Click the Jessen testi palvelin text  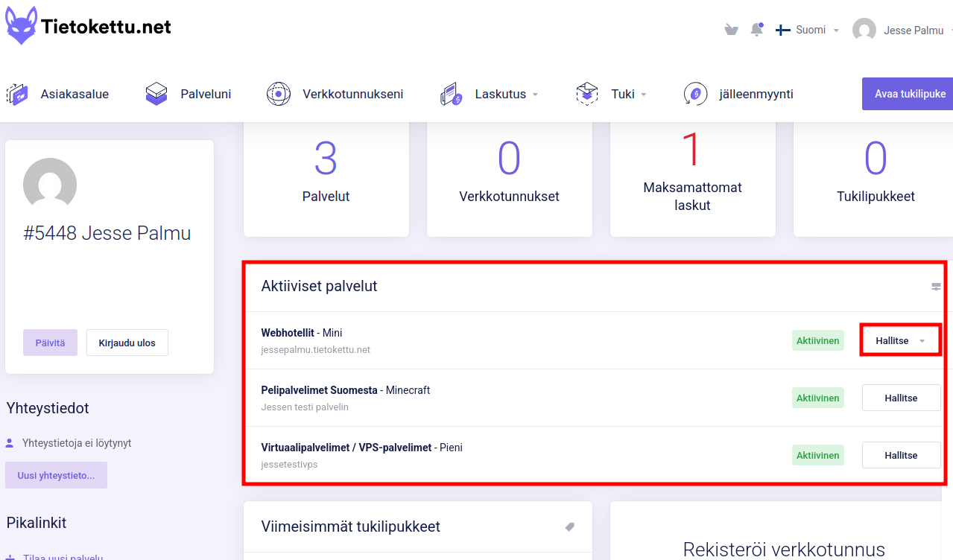(x=305, y=407)
